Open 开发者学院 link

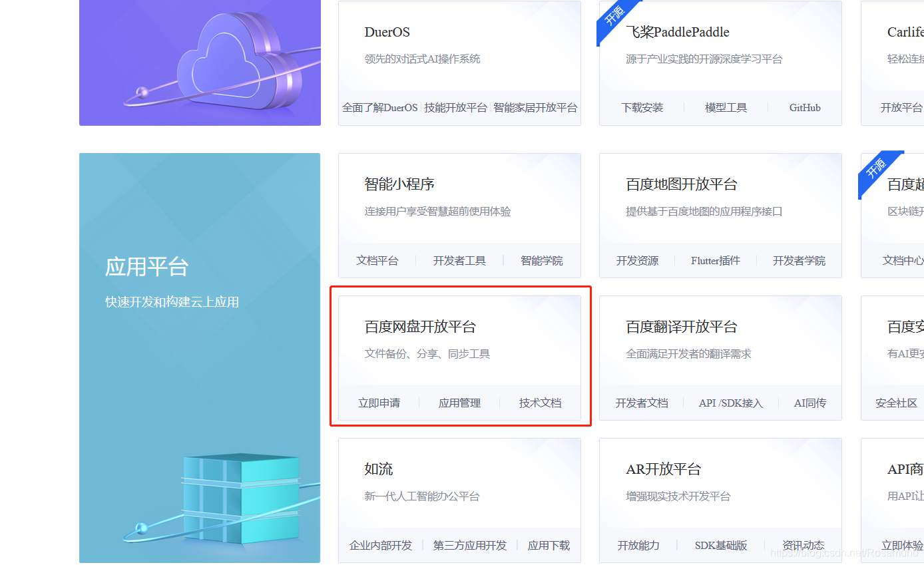coord(799,261)
